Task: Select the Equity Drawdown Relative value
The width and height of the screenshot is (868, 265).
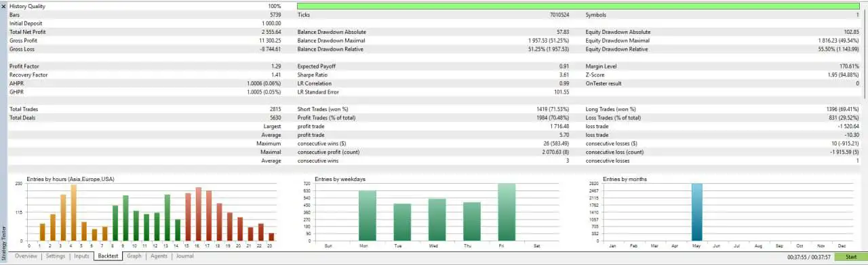Action: click(x=836, y=49)
